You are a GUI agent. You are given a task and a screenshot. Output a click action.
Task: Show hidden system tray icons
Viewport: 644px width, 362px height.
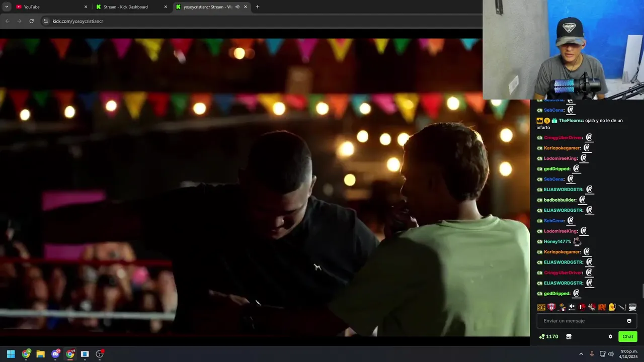pyautogui.click(x=581, y=354)
